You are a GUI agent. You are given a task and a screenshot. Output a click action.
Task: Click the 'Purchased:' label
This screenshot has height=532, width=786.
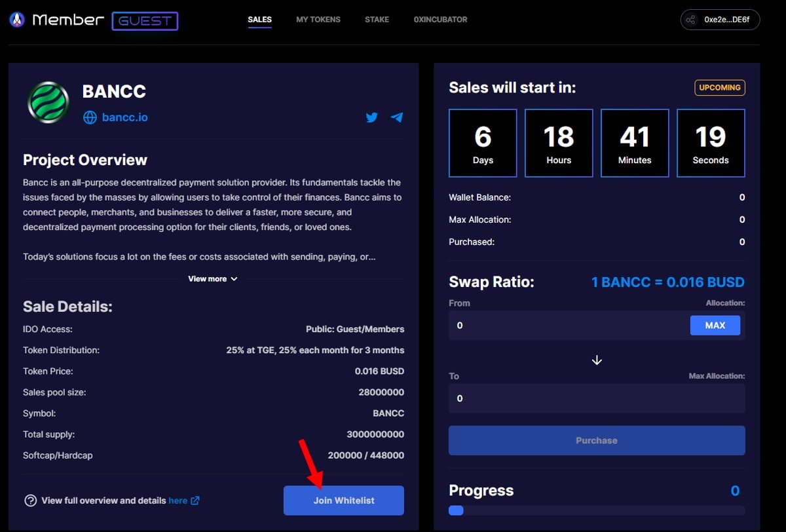point(472,242)
